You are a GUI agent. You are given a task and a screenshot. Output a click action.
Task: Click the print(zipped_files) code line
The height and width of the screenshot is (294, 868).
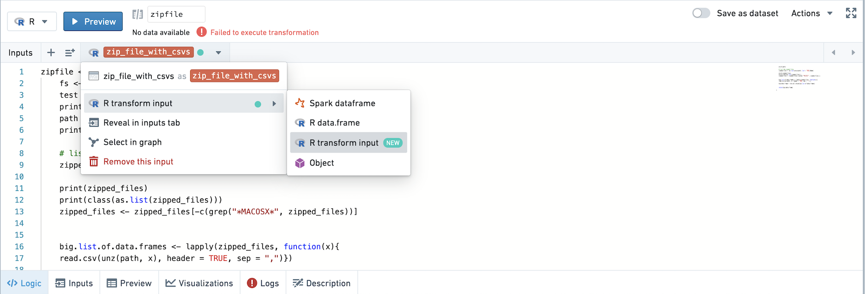[103, 188]
